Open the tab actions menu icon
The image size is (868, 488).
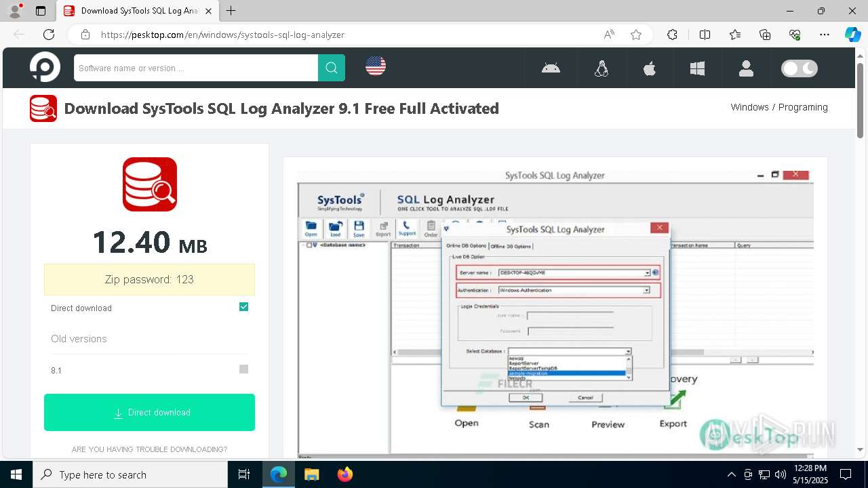pos(41,11)
